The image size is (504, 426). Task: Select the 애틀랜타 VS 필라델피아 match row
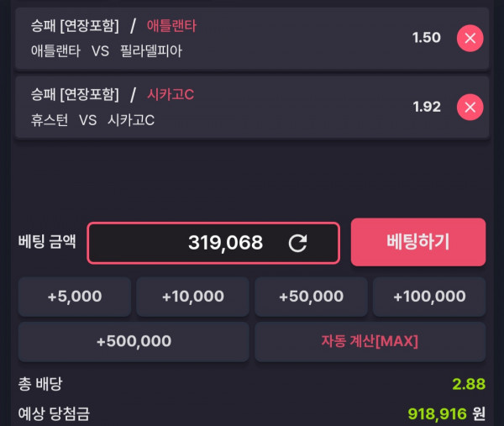(x=252, y=39)
